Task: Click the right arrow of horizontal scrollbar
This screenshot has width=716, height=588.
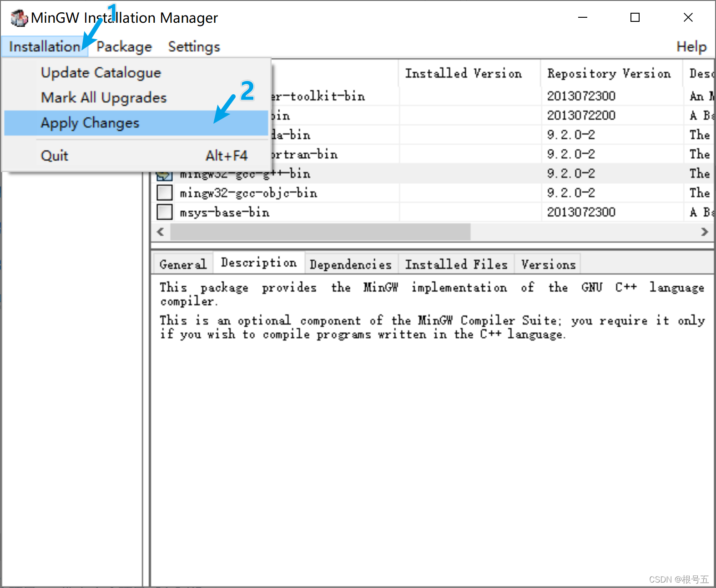Action: click(x=705, y=232)
